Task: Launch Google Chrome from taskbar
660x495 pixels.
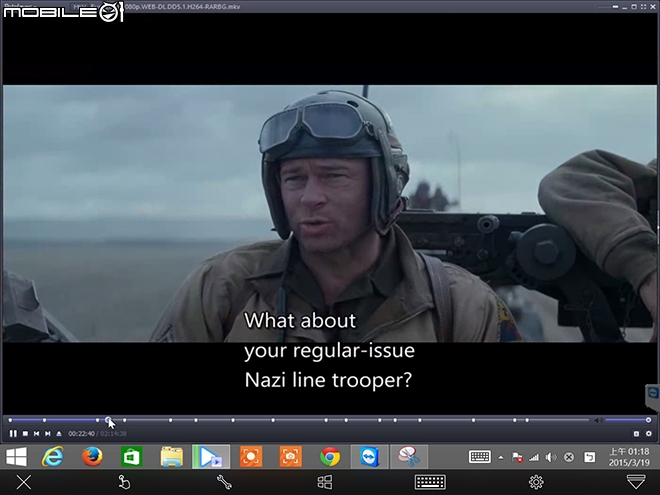Action: (330, 457)
